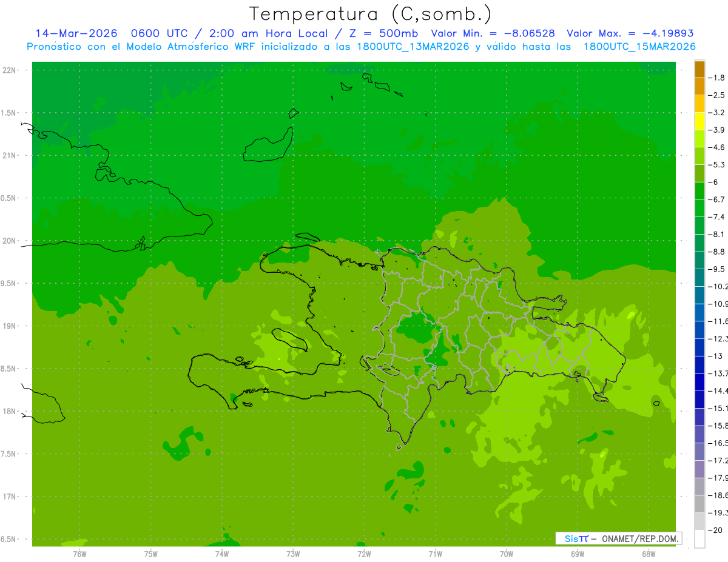The height and width of the screenshot is (562, 728).
Task: Pick the purple swatch between -17.2 and -17.9
Action: point(699,469)
